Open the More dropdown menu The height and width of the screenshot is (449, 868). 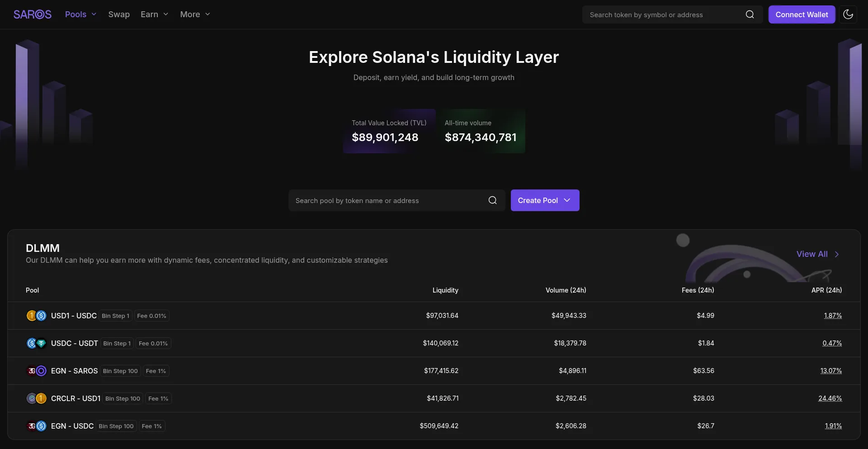click(x=195, y=14)
